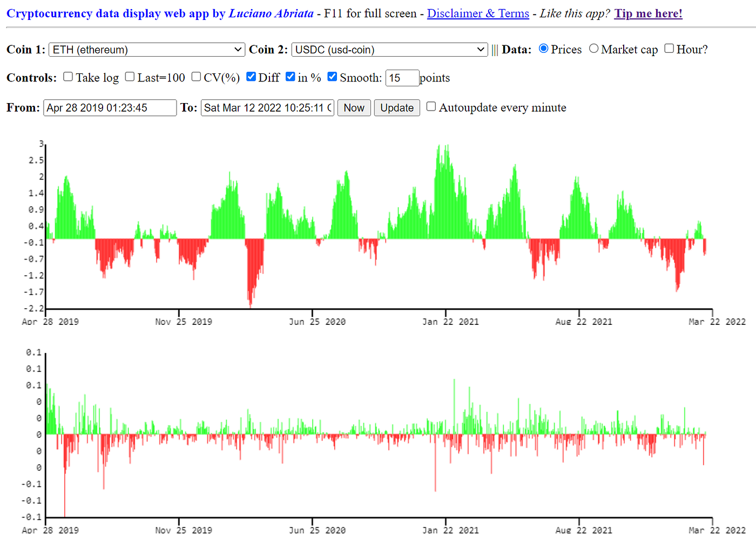Open the Coin 2 USDC (usd-coin) dropdown
This screenshot has height=545, width=756.
click(x=389, y=49)
